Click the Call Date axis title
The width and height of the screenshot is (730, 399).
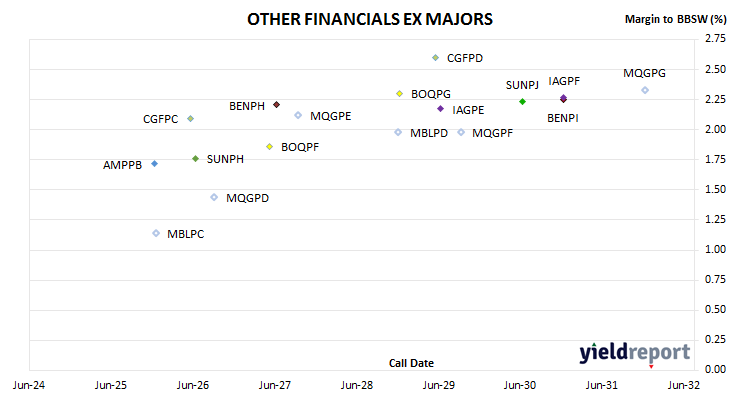(x=412, y=363)
